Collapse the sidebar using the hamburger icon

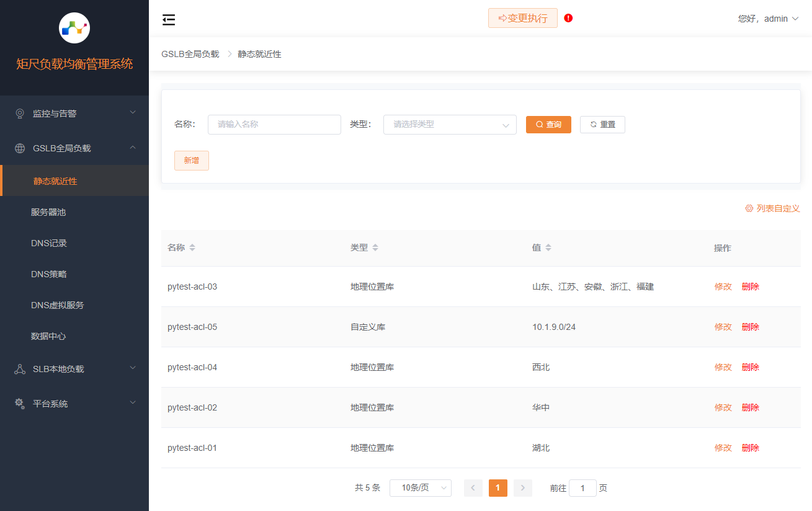click(x=168, y=19)
